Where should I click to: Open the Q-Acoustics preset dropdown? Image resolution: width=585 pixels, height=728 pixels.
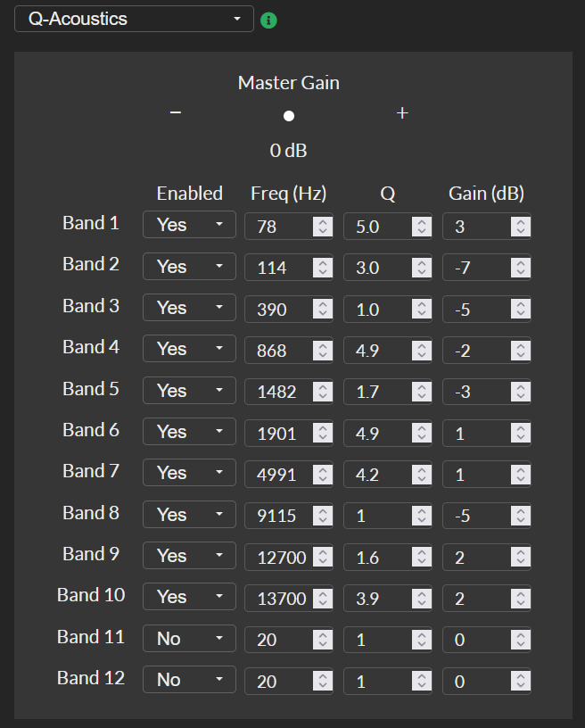point(134,19)
